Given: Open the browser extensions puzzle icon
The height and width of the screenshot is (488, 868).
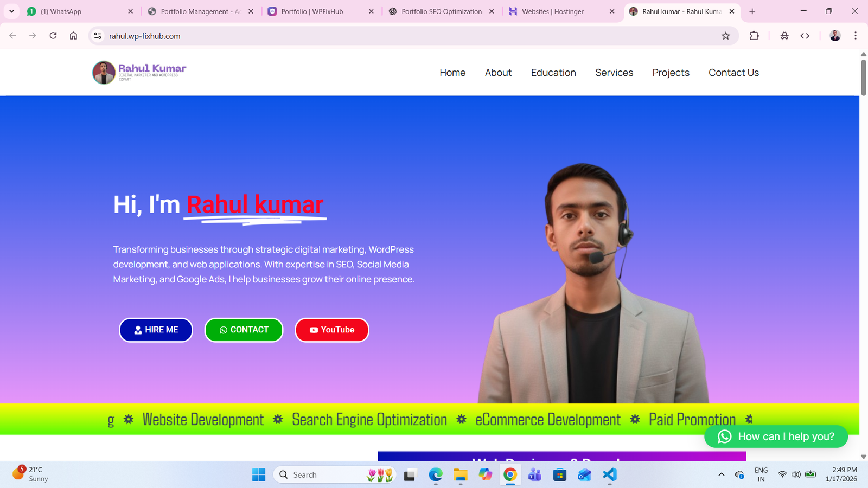Looking at the screenshot, I should 754,36.
